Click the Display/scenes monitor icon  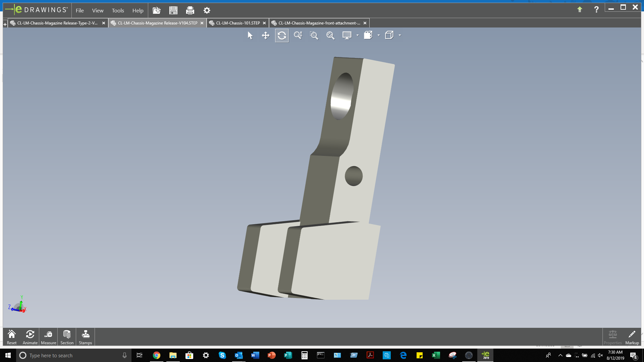(347, 36)
